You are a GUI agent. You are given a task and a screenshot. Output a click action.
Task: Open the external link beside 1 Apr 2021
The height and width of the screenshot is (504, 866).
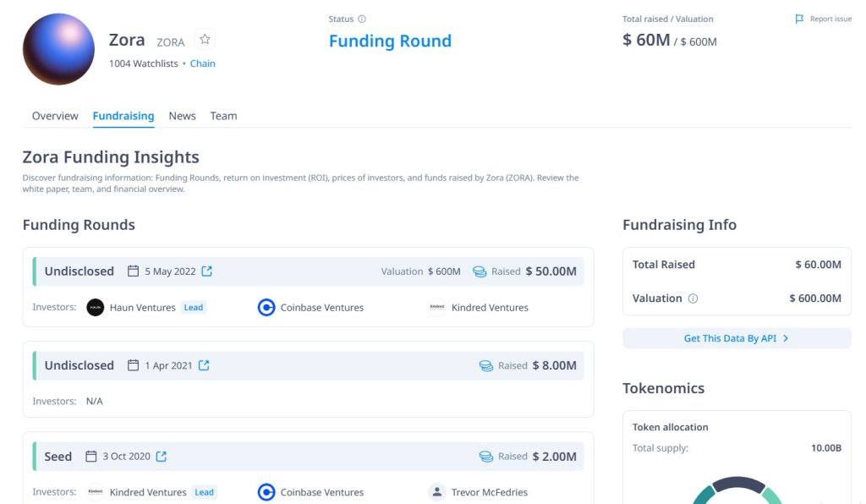point(205,365)
